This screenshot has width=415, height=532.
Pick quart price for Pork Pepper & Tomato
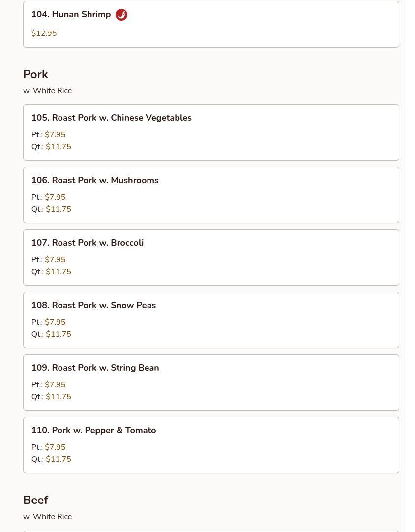tap(59, 459)
